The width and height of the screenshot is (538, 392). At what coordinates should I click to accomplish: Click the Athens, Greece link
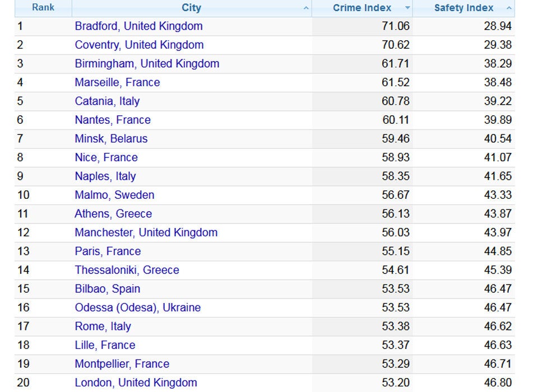(x=113, y=214)
